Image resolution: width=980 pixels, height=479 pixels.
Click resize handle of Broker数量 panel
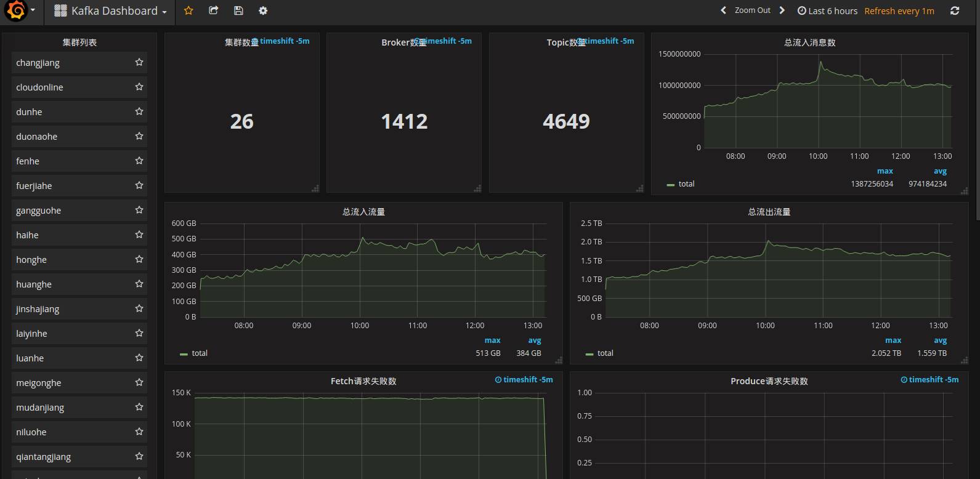coord(477,189)
